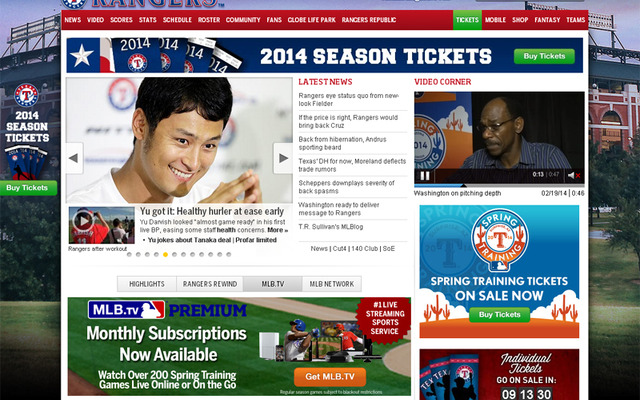The width and height of the screenshot is (640, 400).
Task: Click the Yu Darvish feature photo
Action: pos(179,140)
